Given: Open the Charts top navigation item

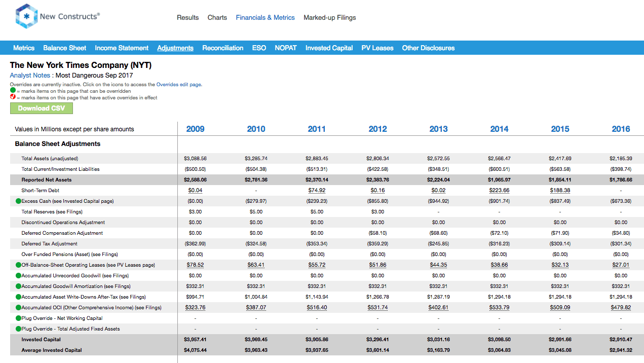Looking at the screenshot, I should pyautogui.click(x=217, y=18).
